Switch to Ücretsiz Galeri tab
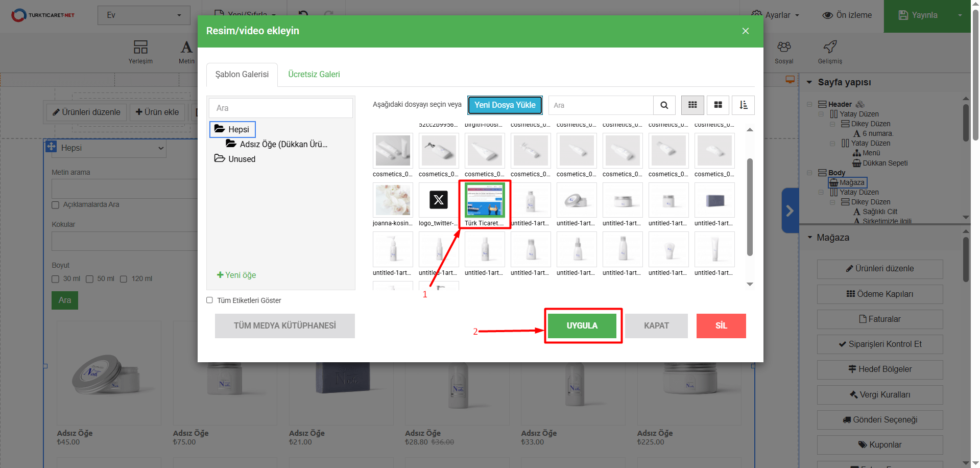Screen dimensions: 980x468 click(x=314, y=75)
